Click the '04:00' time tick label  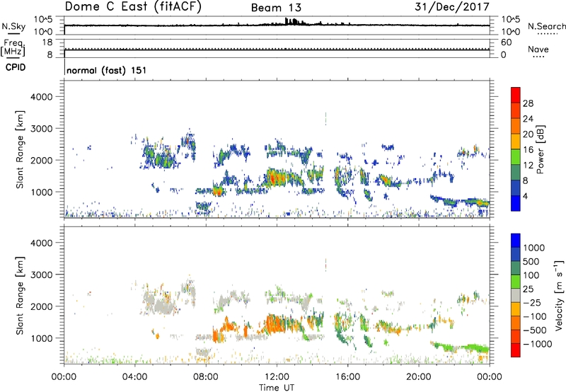pyautogui.click(x=134, y=377)
